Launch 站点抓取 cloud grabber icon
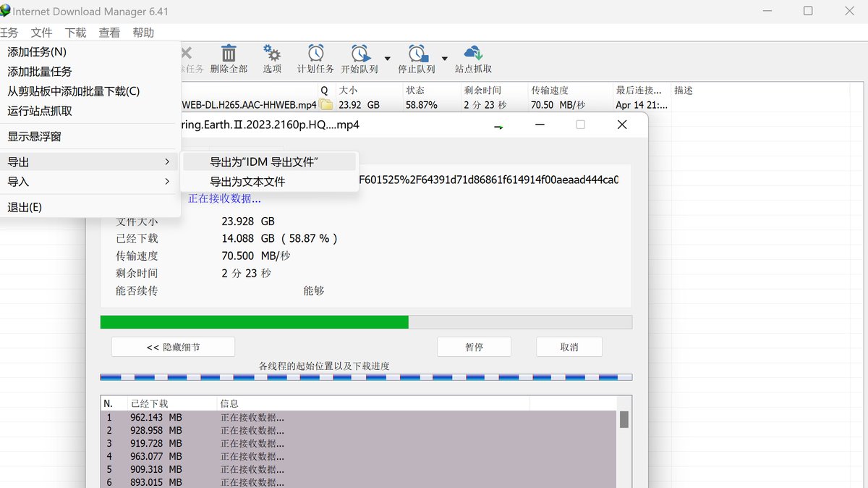 coord(474,54)
